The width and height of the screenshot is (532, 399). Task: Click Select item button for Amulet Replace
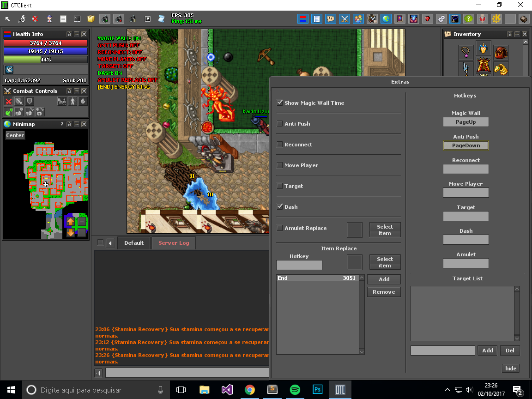385,230
